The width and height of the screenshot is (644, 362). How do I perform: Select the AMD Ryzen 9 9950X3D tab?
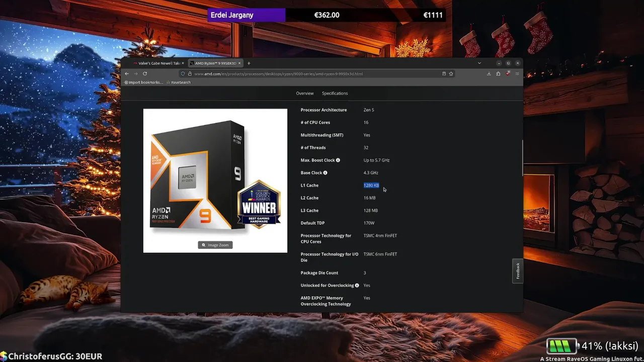point(215,63)
